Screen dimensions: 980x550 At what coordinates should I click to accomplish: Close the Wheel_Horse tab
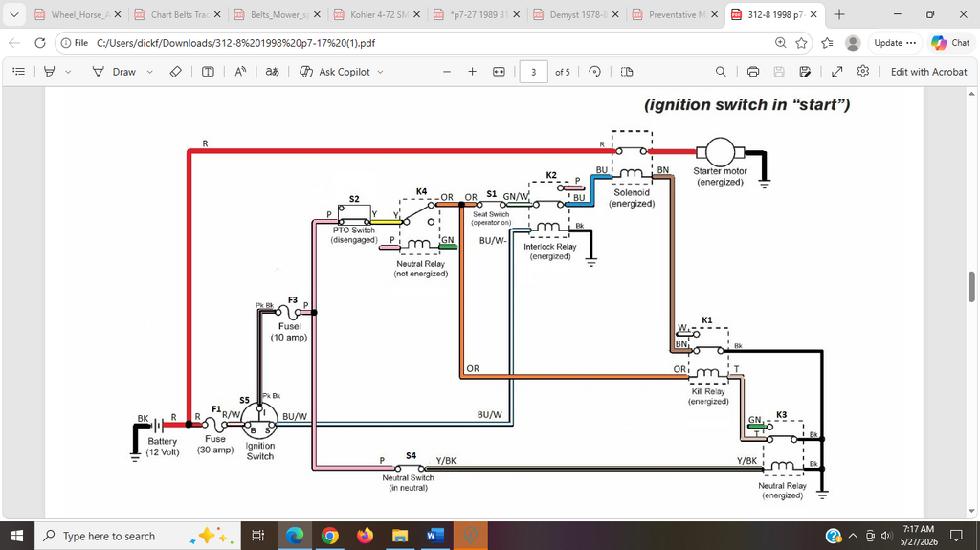118,14
